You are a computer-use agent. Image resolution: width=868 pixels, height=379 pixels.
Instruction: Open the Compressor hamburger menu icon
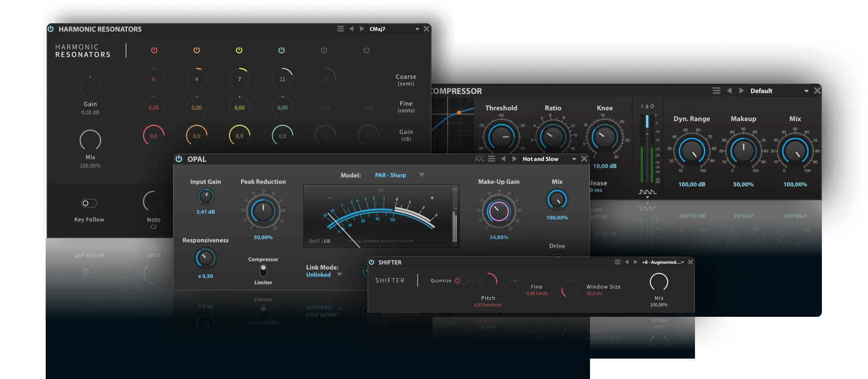click(x=716, y=91)
